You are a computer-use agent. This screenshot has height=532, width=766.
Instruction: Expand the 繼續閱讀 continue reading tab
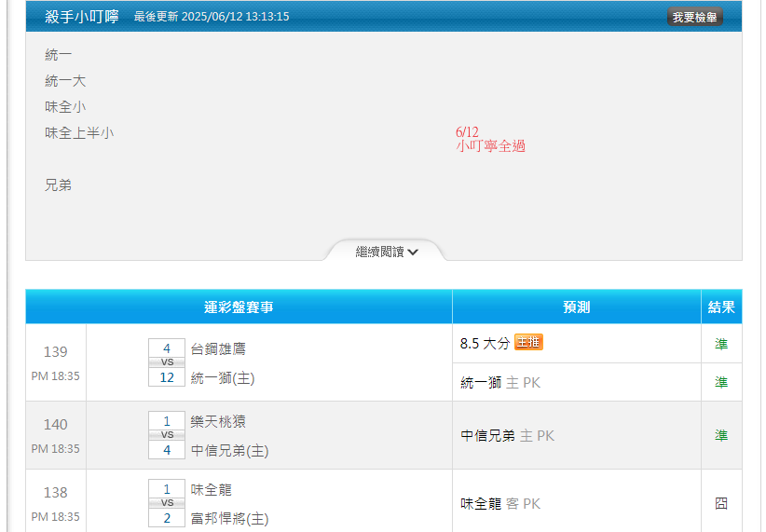(386, 252)
